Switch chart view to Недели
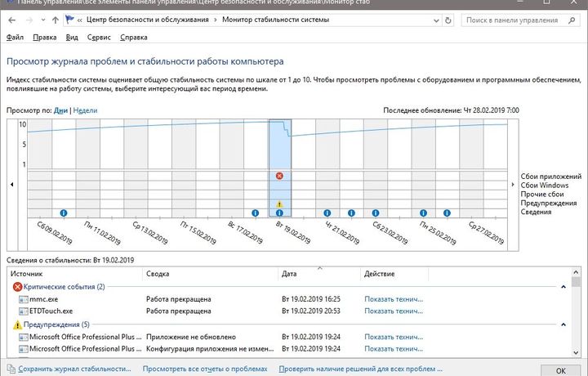588x376 pixels. point(85,110)
